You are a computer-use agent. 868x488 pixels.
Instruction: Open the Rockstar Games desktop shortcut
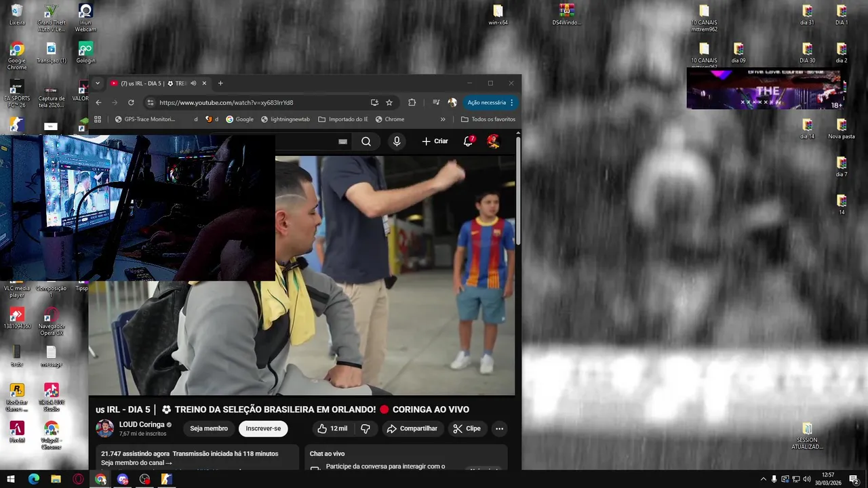point(17,398)
